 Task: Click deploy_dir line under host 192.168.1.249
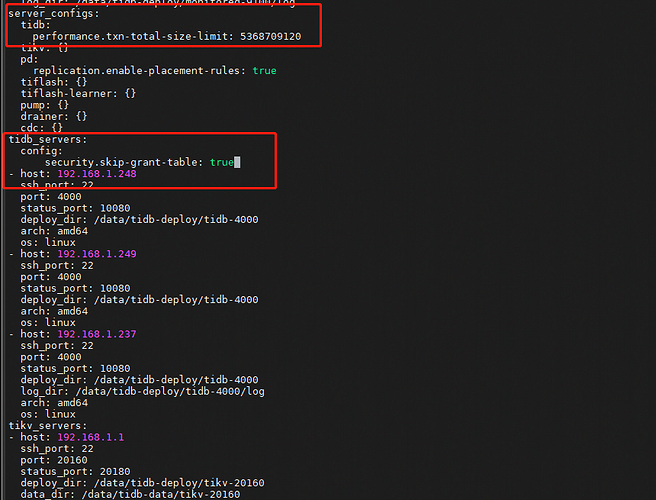tap(139, 300)
